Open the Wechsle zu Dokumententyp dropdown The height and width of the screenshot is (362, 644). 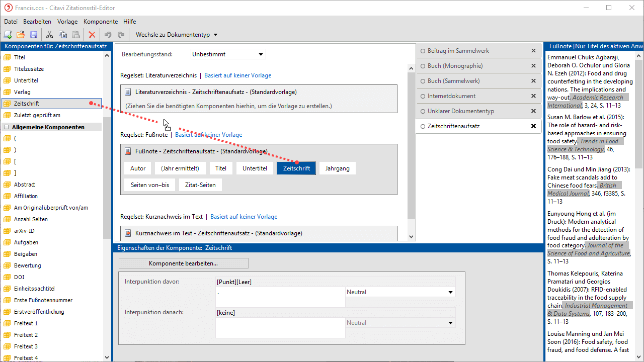(x=177, y=35)
